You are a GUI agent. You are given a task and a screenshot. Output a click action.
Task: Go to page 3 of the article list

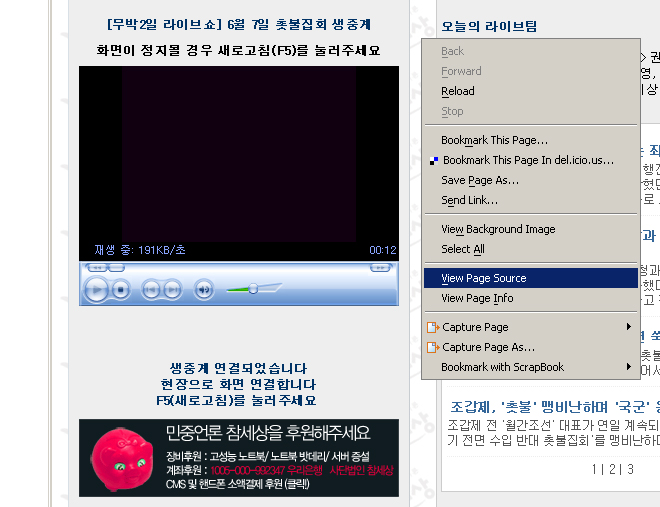pos(630,469)
